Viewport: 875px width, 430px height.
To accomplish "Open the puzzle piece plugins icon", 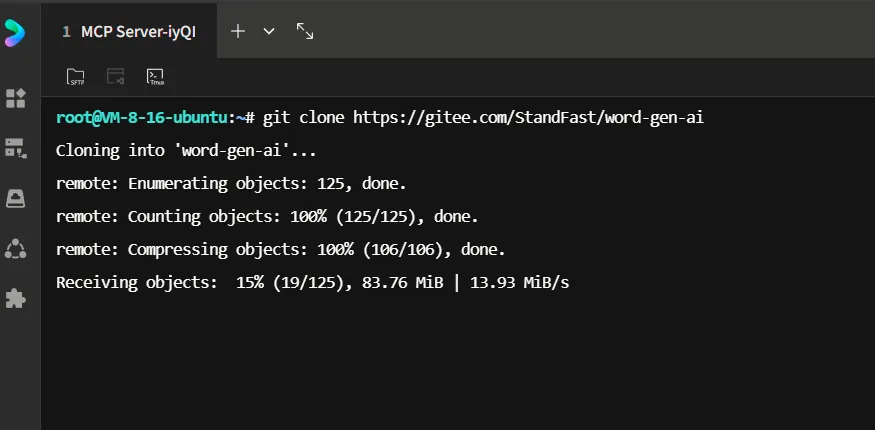I will (x=16, y=298).
